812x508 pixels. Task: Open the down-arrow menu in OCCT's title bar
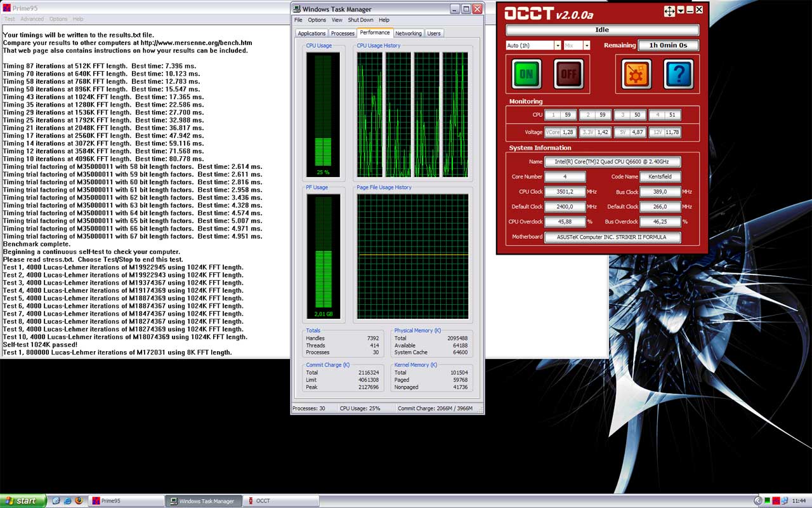point(681,10)
